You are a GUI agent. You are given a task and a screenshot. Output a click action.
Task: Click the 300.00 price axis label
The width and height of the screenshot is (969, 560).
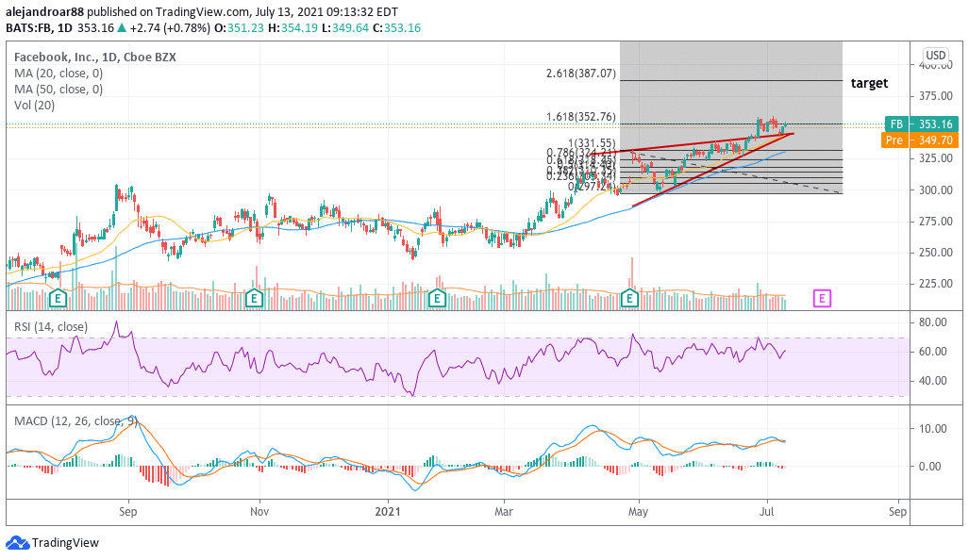936,189
